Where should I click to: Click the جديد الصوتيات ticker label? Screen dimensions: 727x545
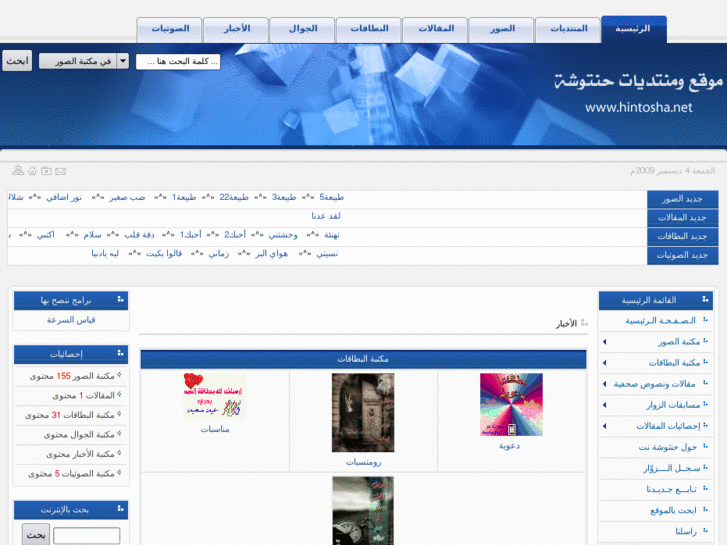682,255
